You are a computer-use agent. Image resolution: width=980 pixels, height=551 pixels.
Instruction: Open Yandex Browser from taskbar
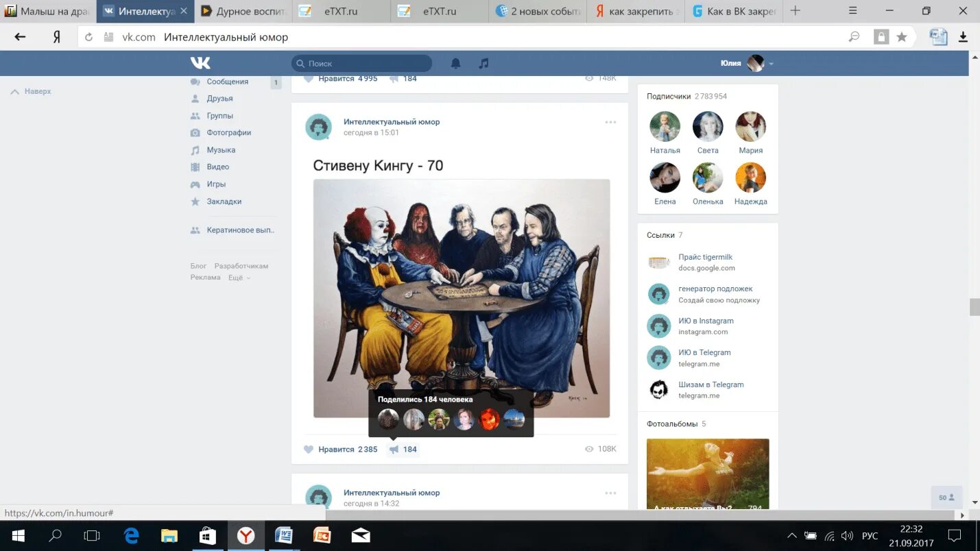(x=246, y=535)
